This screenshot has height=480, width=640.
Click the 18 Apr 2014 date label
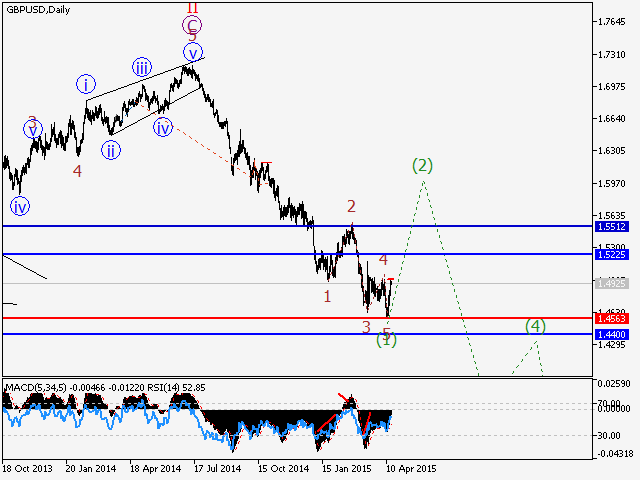pos(155,469)
